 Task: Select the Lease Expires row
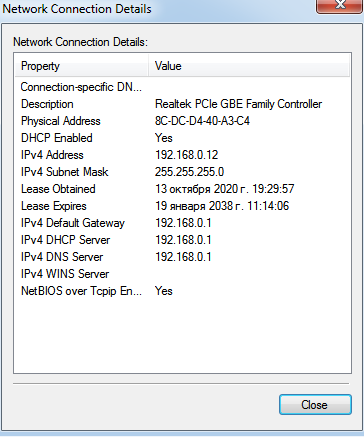pos(182,206)
